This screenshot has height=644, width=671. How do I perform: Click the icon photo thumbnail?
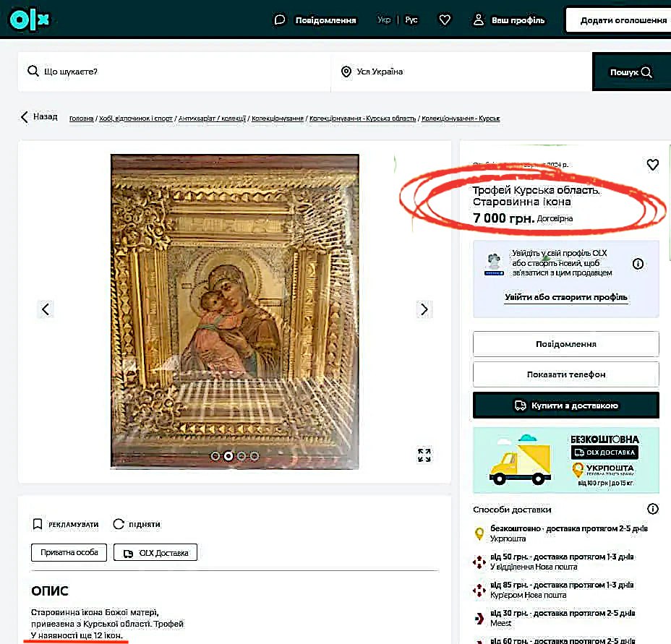[x=234, y=312]
